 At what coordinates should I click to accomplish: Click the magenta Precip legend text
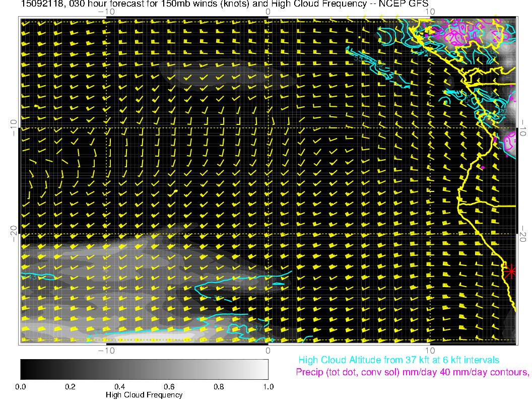click(x=412, y=372)
